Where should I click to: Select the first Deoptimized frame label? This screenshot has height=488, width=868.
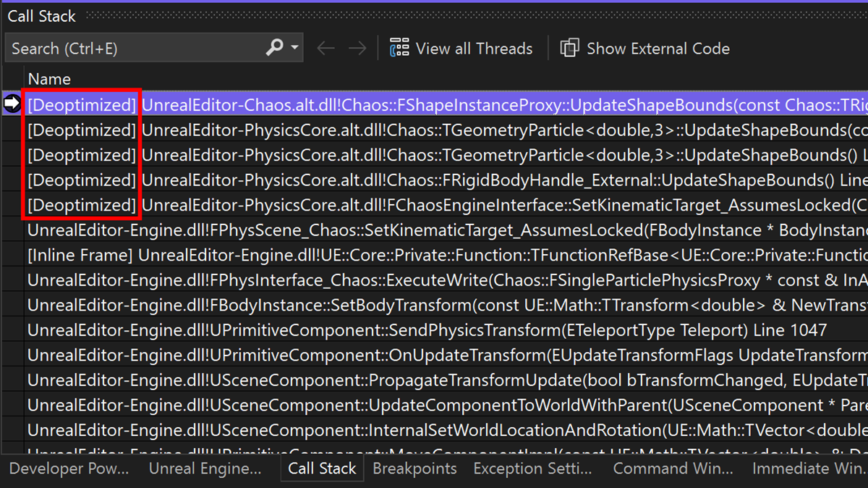[81, 104]
